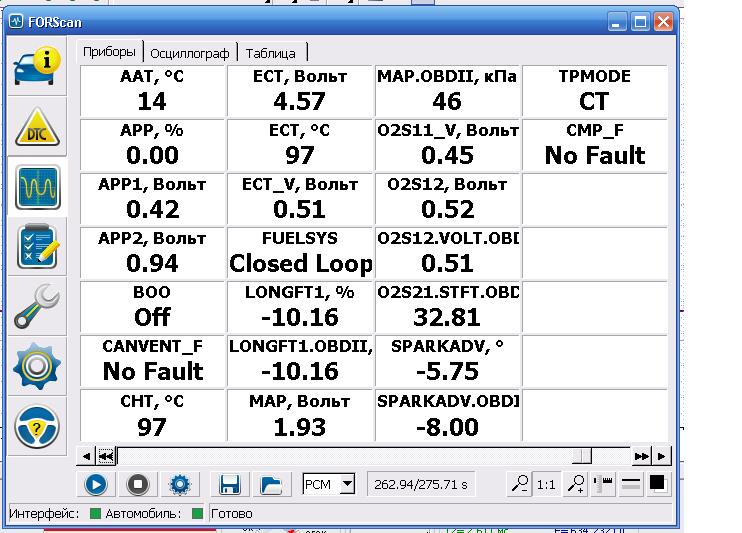This screenshot has height=533, width=742.
Task: Select the AAT, °C gauge cell
Action: [x=152, y=90]
